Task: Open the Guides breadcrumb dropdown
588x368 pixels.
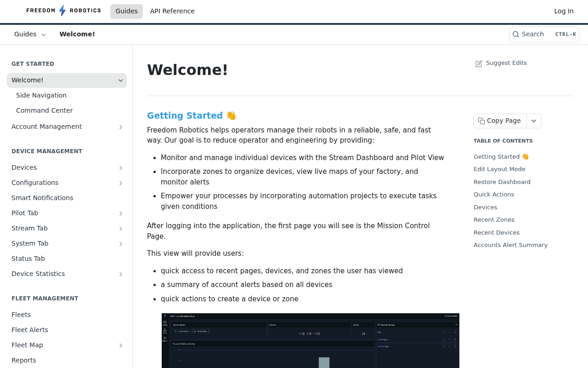Action: [30, 34]
